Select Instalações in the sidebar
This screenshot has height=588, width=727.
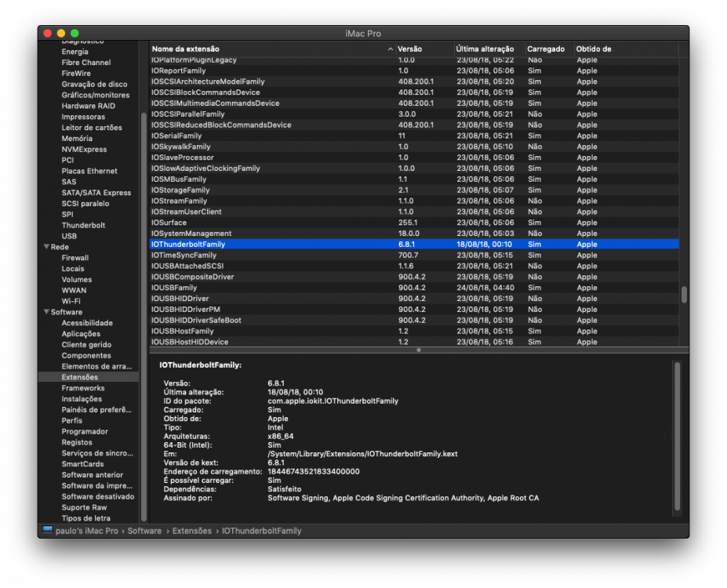(82, 399)
